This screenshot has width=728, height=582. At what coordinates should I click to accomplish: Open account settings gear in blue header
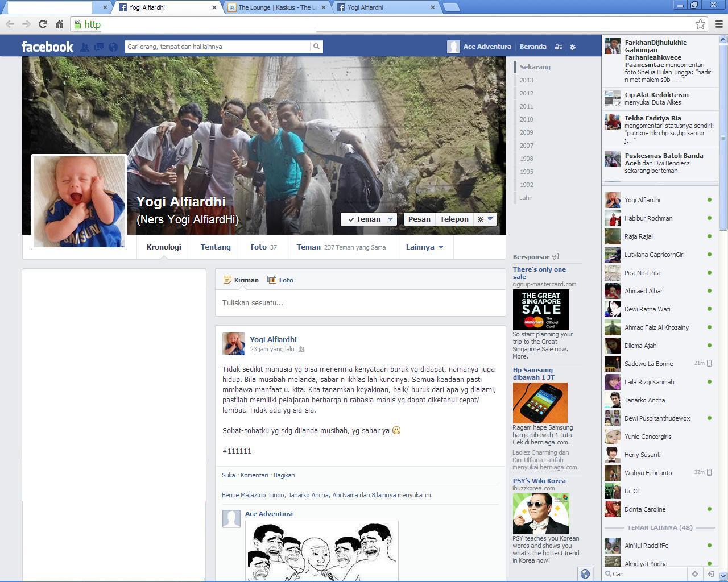coord(573,47)
